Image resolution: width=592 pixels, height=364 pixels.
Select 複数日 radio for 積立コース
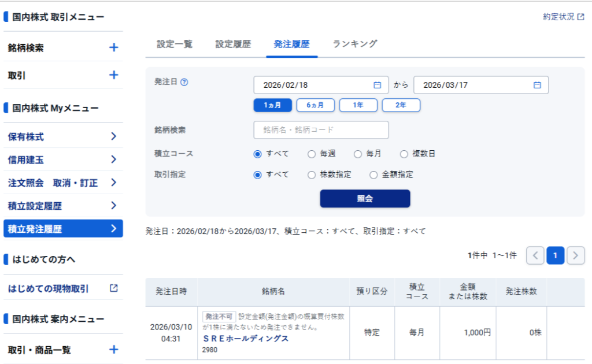coord(404,154)
